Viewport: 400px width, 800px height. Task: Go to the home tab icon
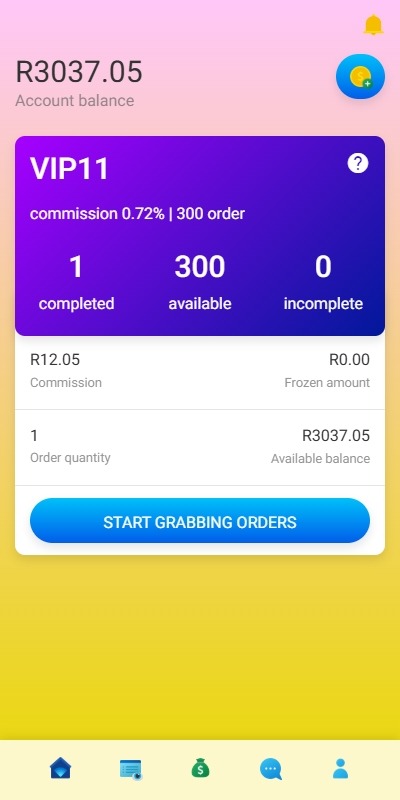point(61,768)
